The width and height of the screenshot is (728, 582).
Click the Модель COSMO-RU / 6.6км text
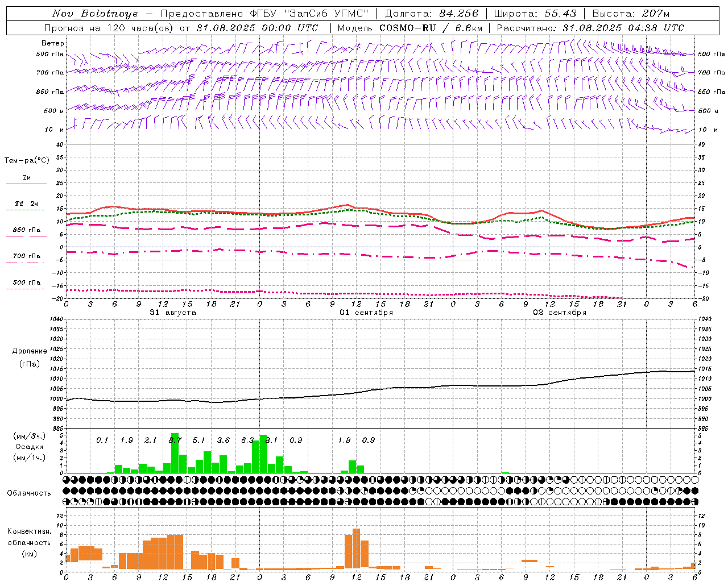(x=410, y=28)
